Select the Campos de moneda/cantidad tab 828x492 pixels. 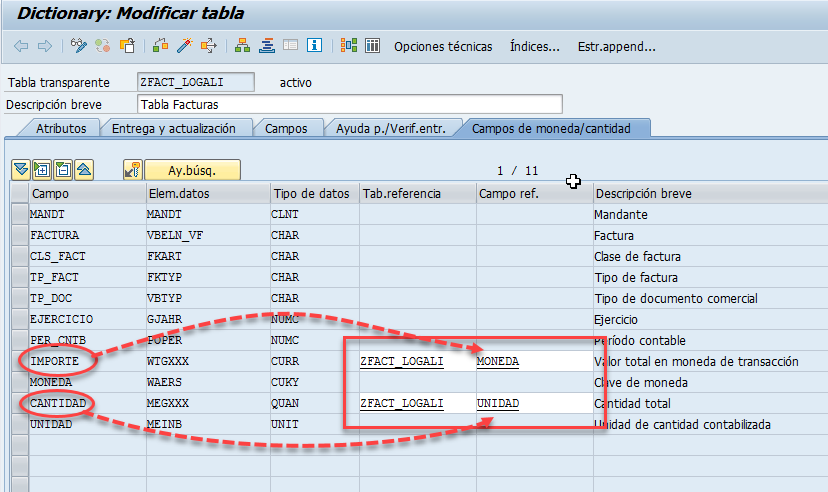(x=551, y=128)
